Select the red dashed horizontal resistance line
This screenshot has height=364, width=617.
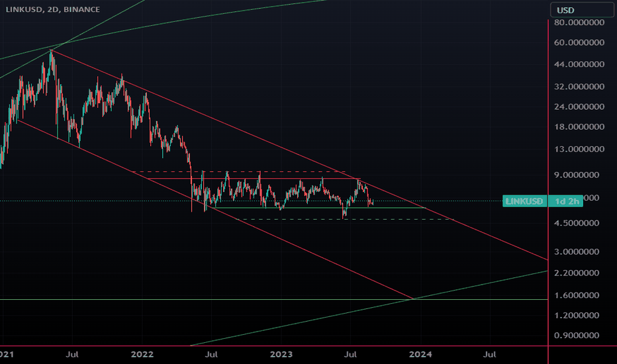point(238,171)
